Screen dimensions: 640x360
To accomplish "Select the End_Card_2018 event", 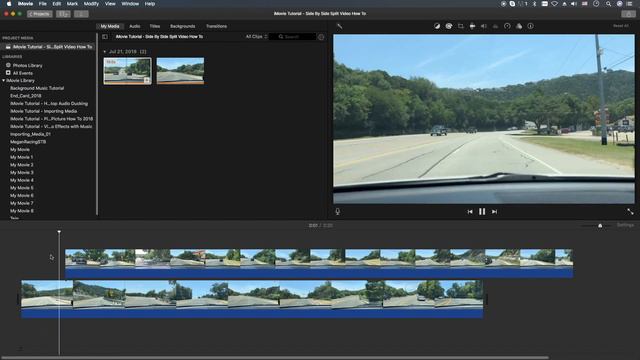I will tap(26, 96).
